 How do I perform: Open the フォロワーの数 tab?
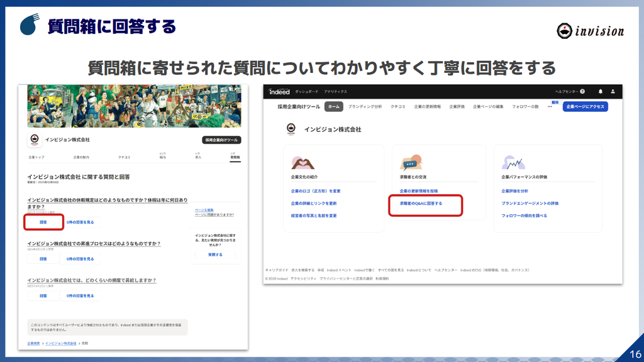tap(525, 107)
